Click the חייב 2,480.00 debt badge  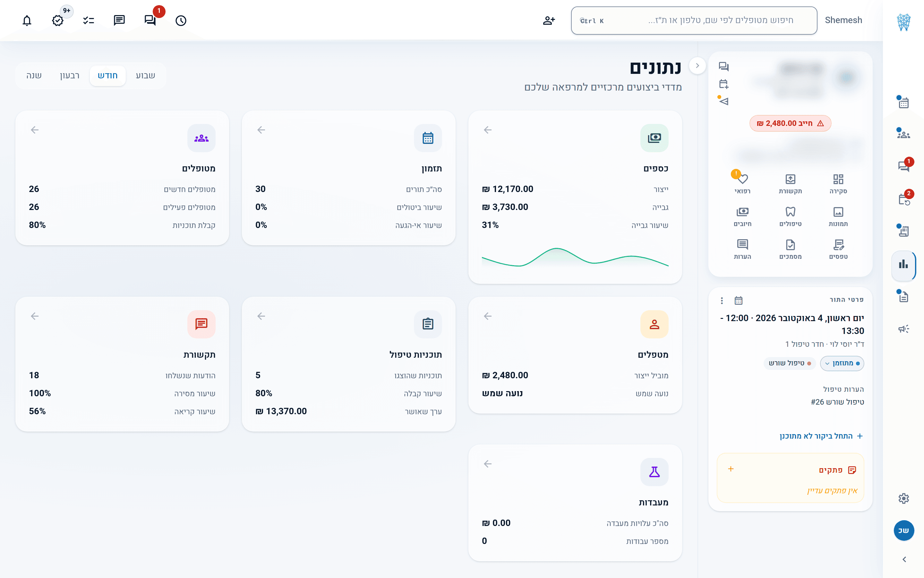pyautogui.click(x=790, y=124)
